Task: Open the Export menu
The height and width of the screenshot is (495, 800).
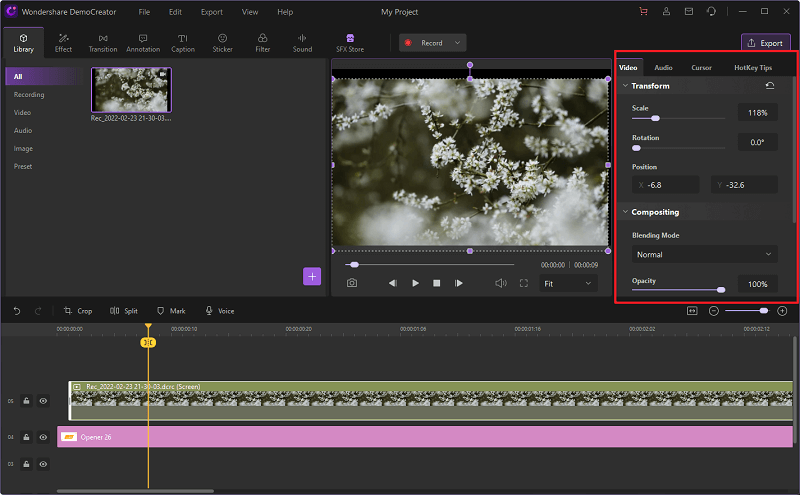Action: pyautogui.click(x=212, y=12)
